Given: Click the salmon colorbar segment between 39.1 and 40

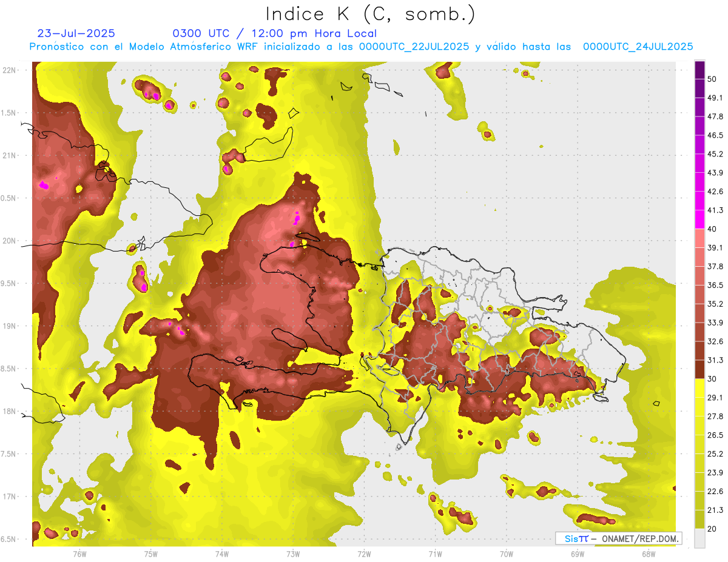Looking at the screenshot, I should click(699, 238).
